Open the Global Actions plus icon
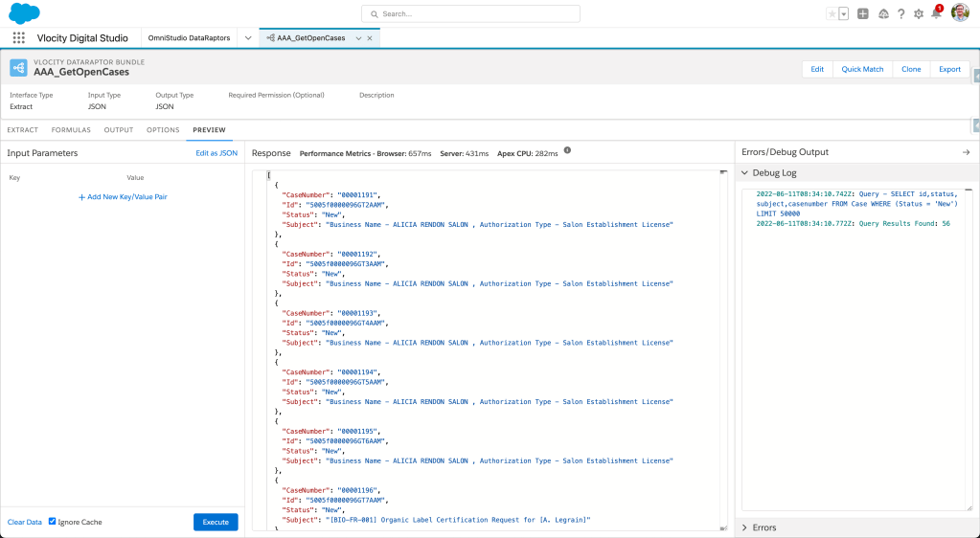This screenshot has width=980, height=538. point(863,13)
